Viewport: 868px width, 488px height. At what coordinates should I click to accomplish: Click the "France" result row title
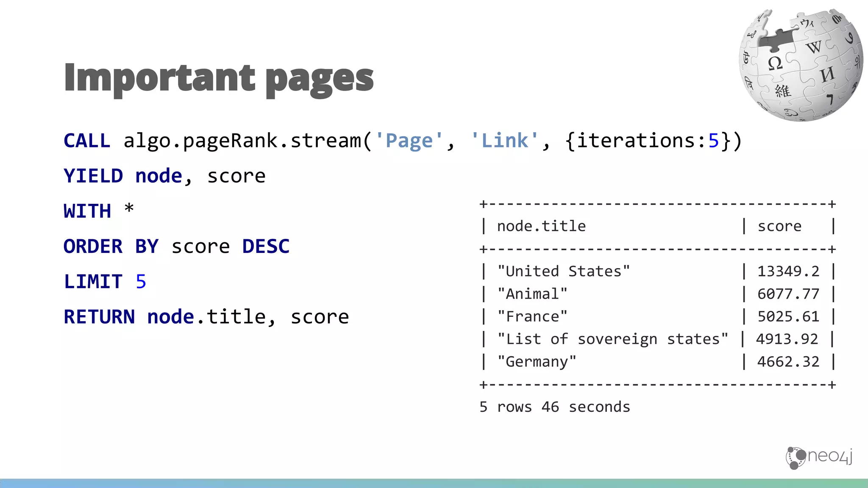tap(532, 316)
